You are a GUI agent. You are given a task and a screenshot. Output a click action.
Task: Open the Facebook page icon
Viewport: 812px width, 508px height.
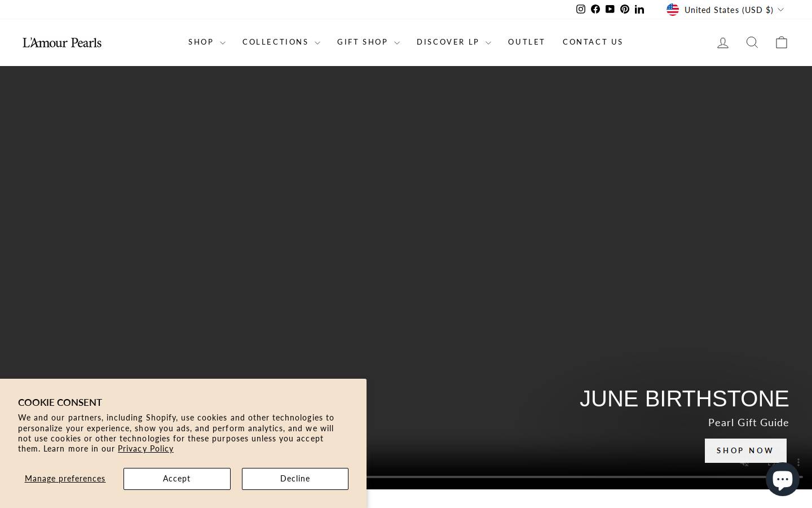pyautogui.click(x=595, y=9)
